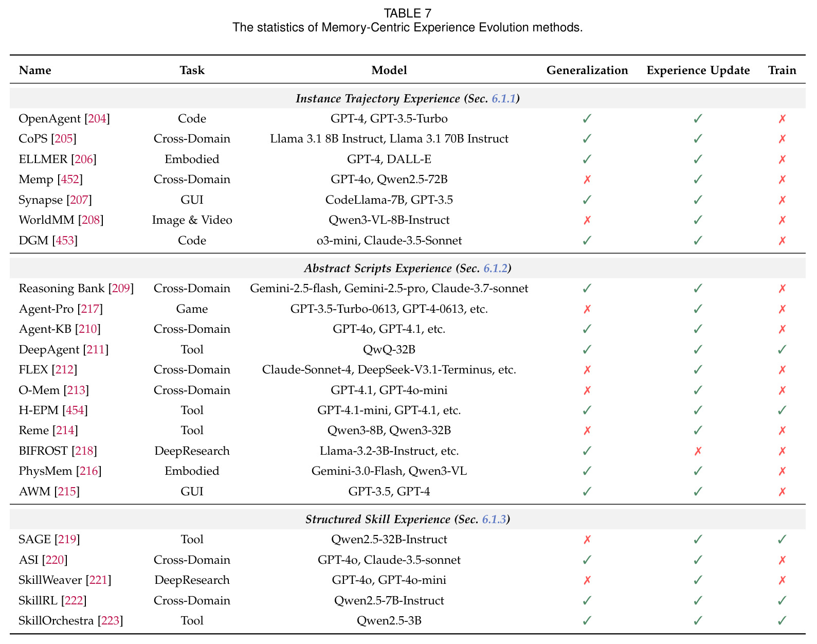
Task: Click Synapse's green check under Experience Update
Action: [x=698, y=200]
